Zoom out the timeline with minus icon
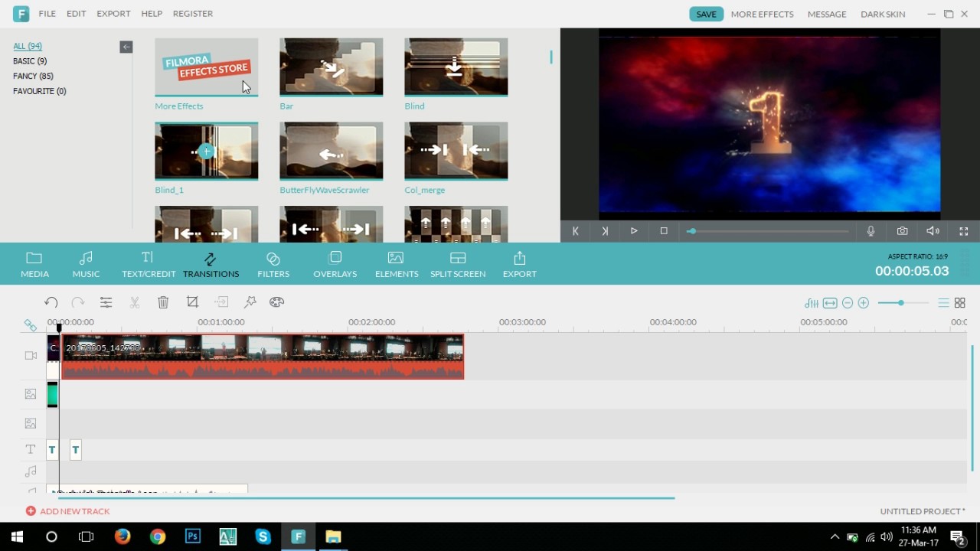 tap(848, 303)
